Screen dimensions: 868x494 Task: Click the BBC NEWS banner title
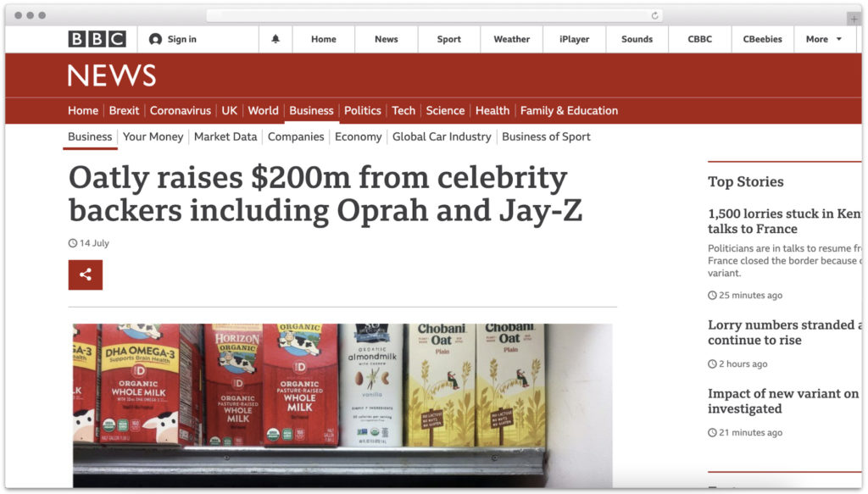tap(112, 75)
